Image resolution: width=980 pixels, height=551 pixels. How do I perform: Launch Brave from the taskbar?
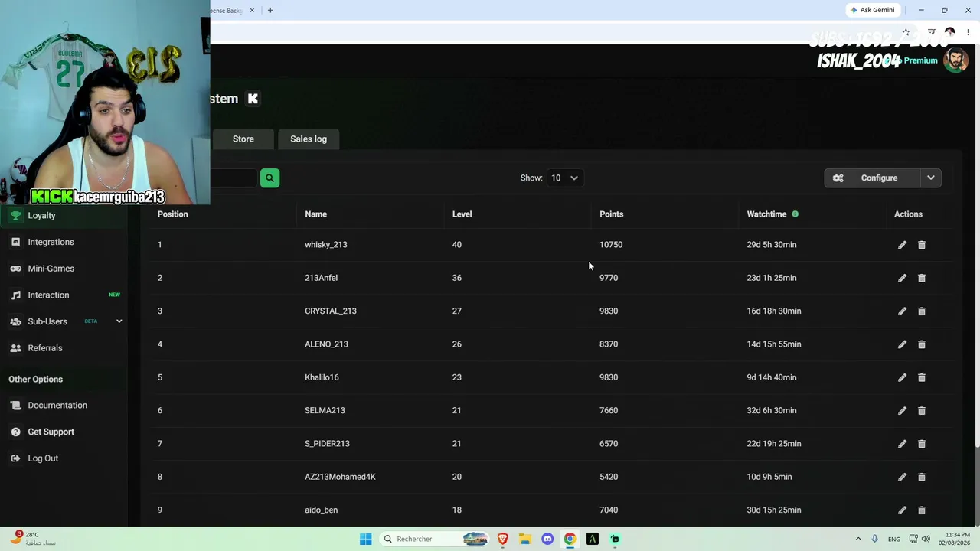coord(503,539)
